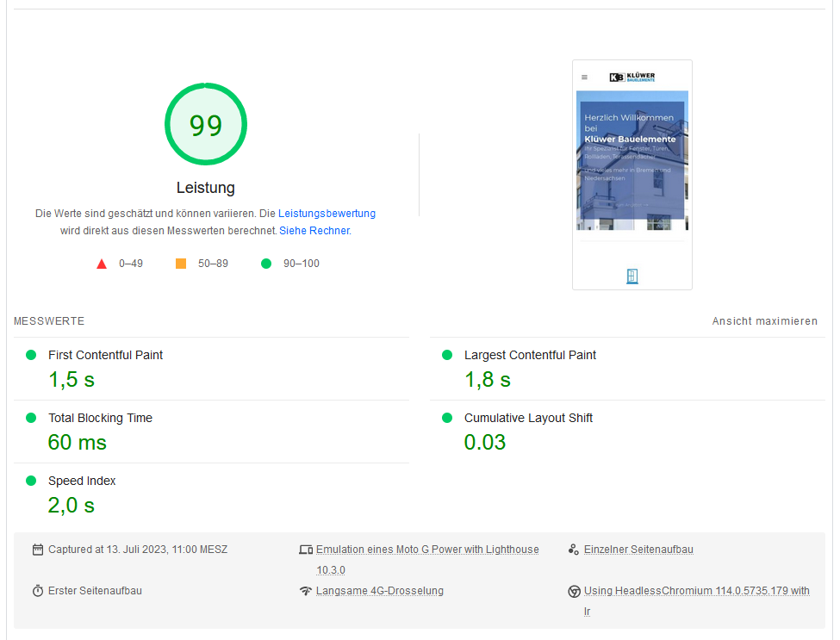Click the red triangle 0–49 legend icon
This screenshot has width=840, height=640.
(x=102, y=264)
